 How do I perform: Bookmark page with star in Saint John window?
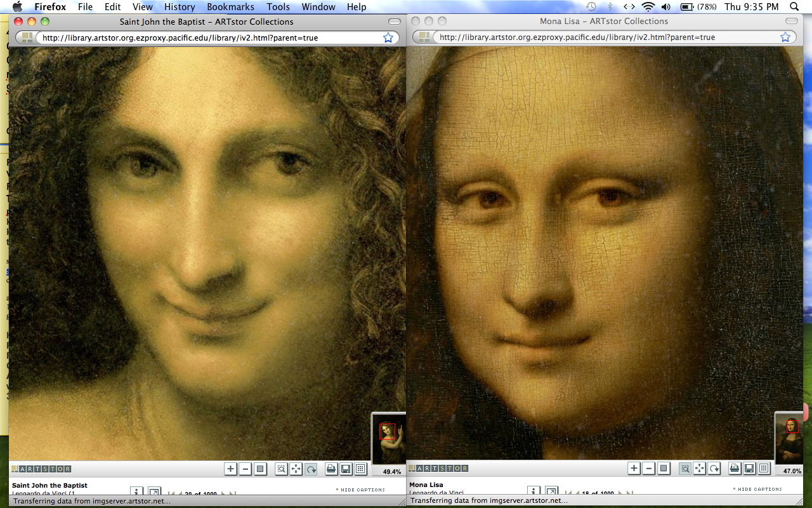coord(388,37)
